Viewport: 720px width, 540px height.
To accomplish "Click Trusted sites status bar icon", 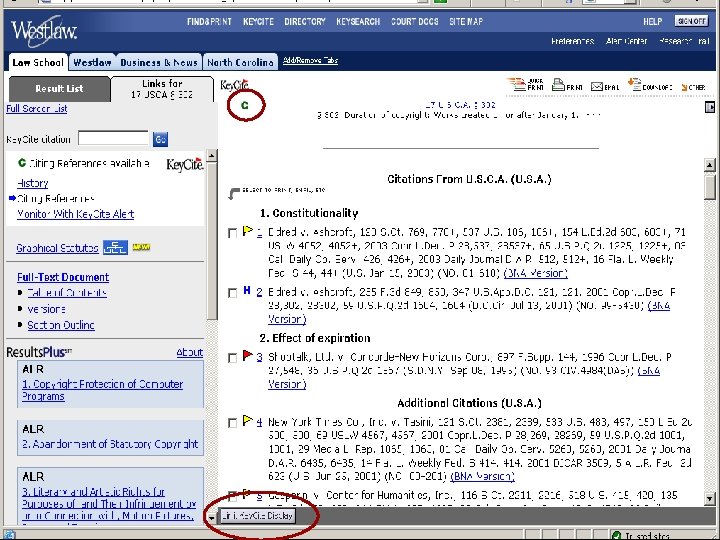I will (617, 535).
